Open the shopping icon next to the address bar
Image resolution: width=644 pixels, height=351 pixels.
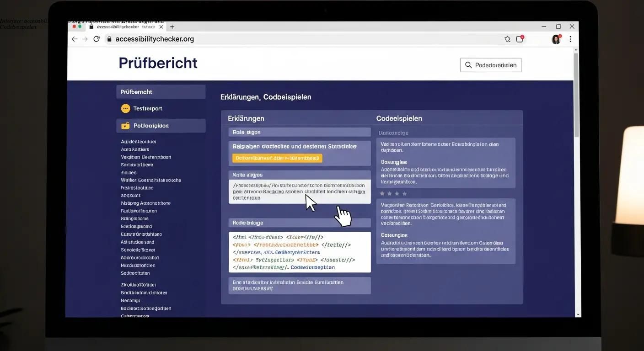tap(520, 39)
